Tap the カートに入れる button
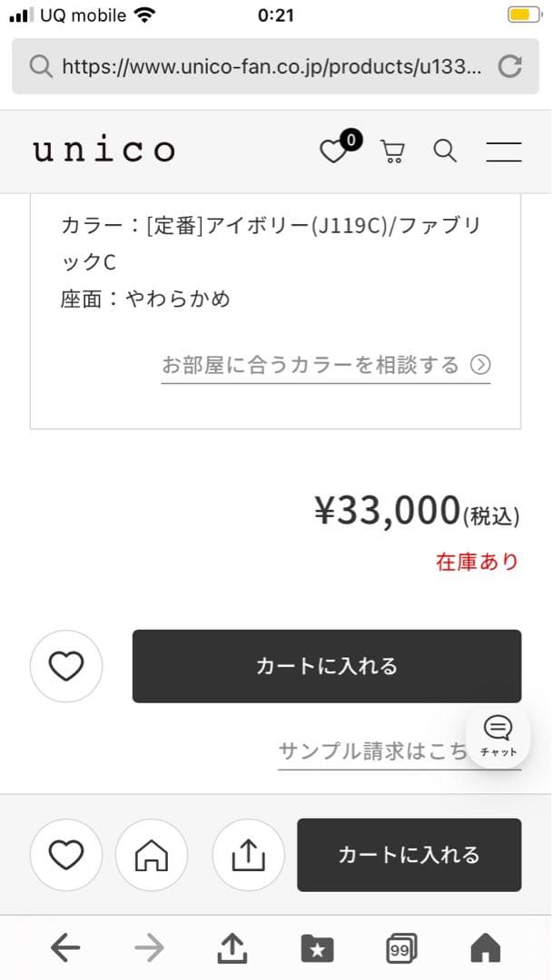 click(326, 665)
